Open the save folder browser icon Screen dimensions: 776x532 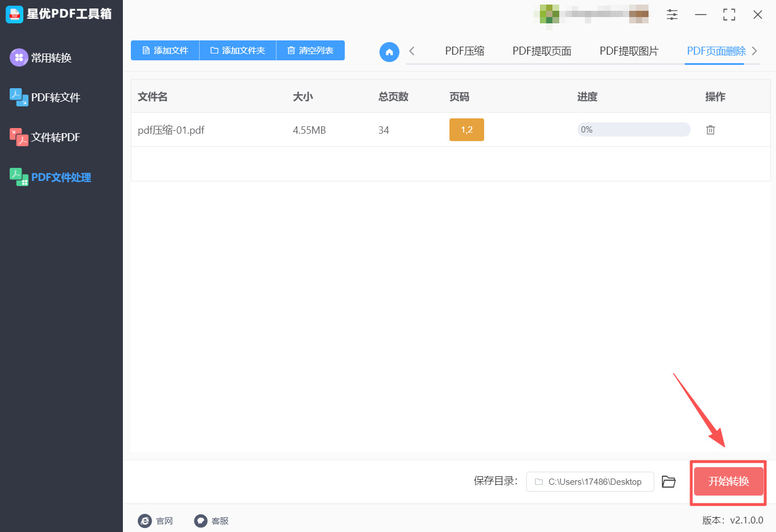668,481
